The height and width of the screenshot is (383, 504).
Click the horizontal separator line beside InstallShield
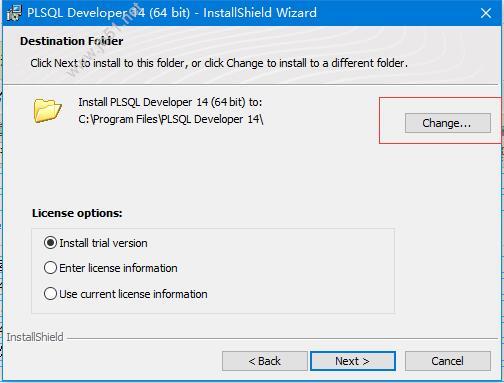tap(282, 339)
